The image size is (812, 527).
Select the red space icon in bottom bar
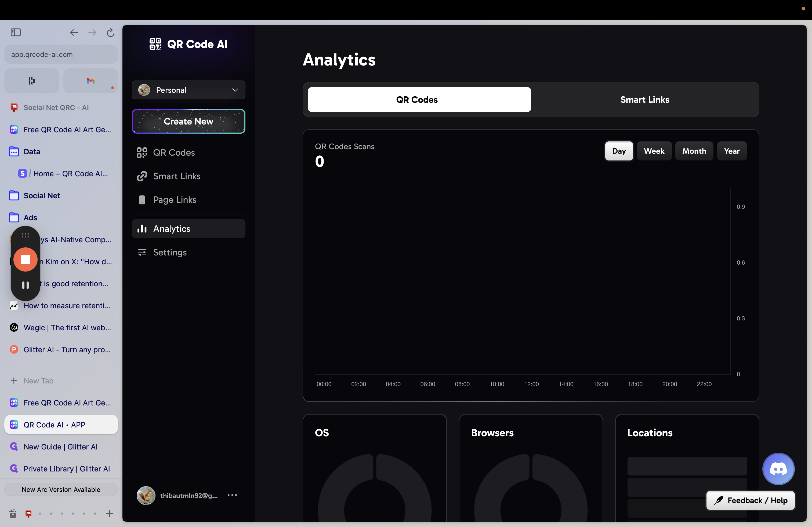coord(29,514)
